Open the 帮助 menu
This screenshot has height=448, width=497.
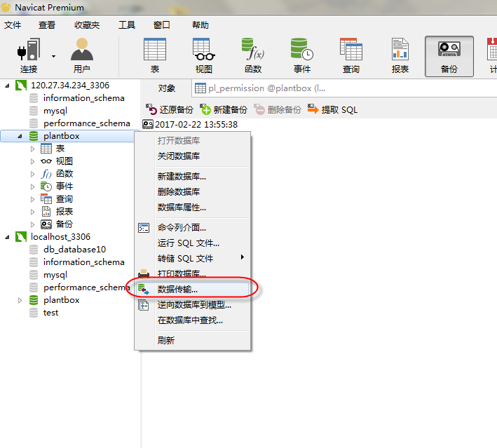click(200, 25)
